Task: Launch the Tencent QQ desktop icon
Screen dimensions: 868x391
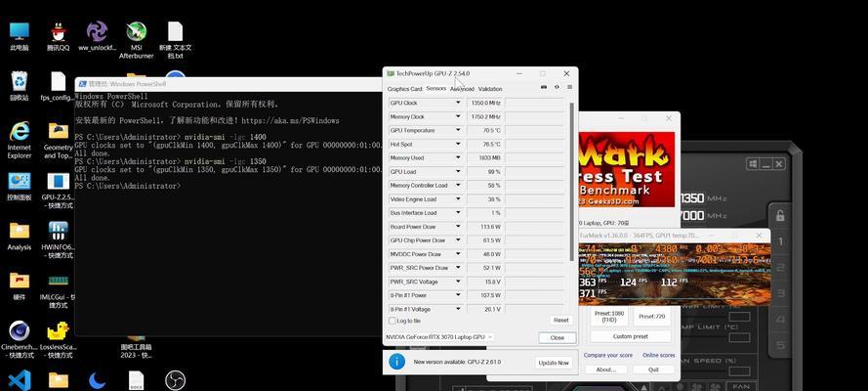Action: [59, 37]
